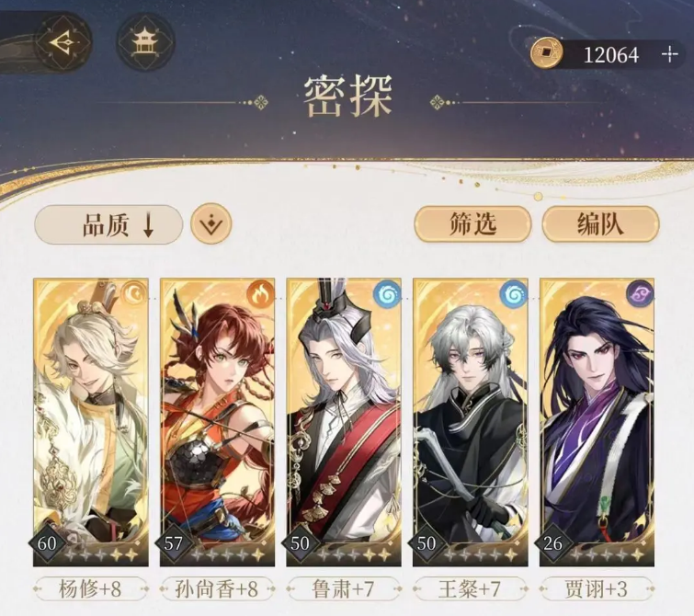Viewport: 694px width, 616px height.
Task: Open the 筛选 filter options
Action: tap(472, 224)
